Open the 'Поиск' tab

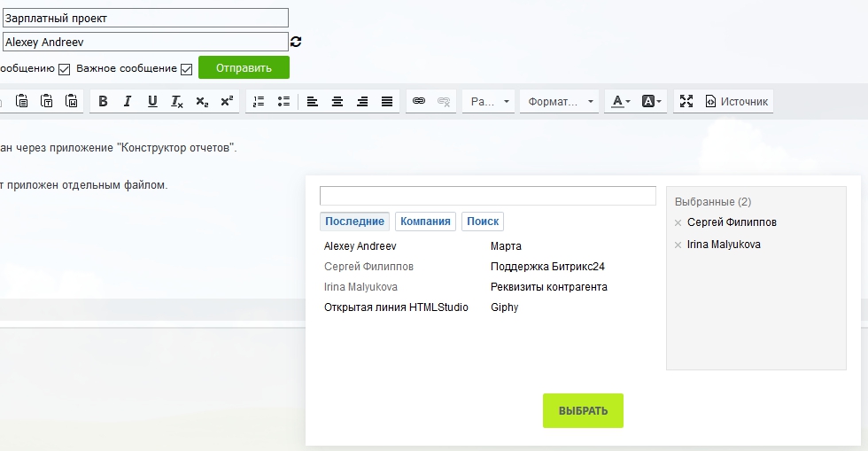click(x=483, y=222)
